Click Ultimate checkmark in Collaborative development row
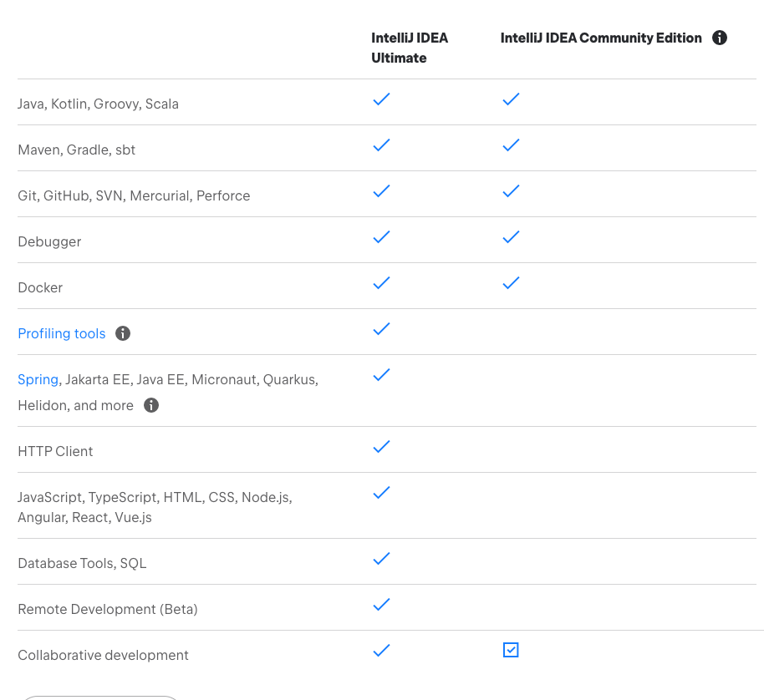Image resolution: width=764 pixels, height=700 pixels. 381,650
